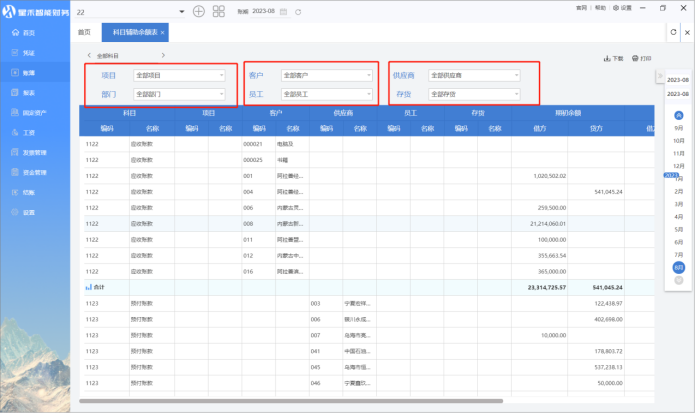Click the circular plus icon in top bar
The image size is (695, 413).
pos(199,11)
